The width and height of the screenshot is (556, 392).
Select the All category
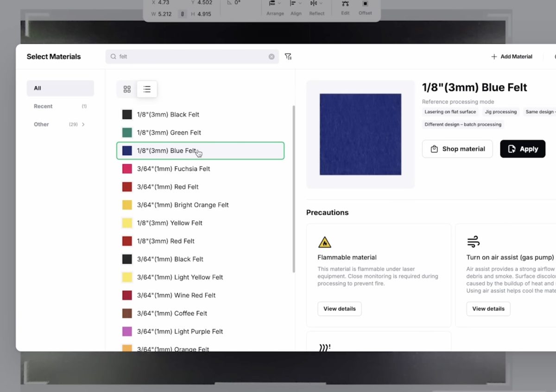[60, 88]
